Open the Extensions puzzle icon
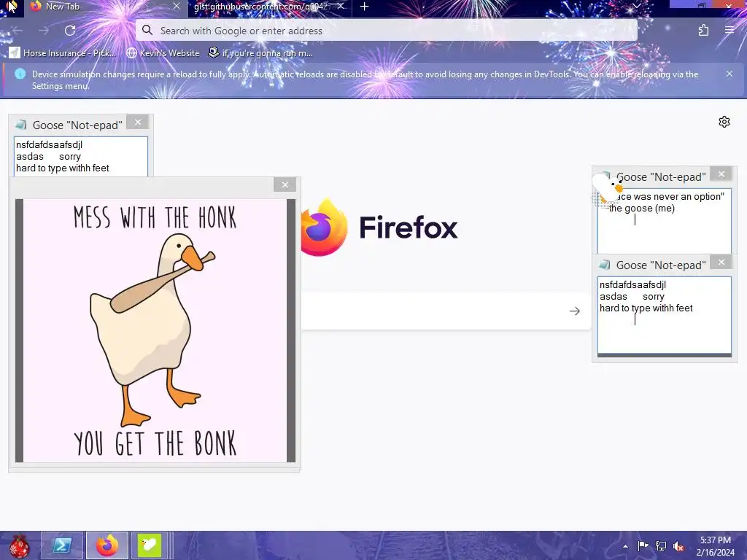 tap(703, 31)
